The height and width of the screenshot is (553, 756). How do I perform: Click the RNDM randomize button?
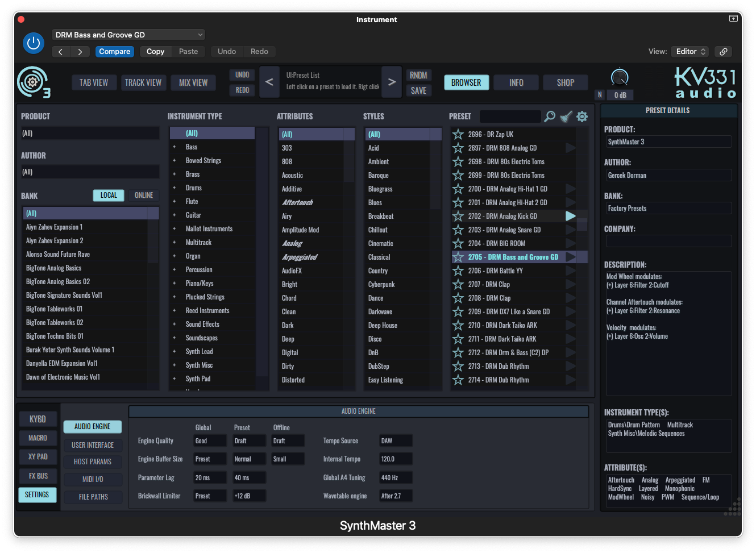click(x=418, y=75)
